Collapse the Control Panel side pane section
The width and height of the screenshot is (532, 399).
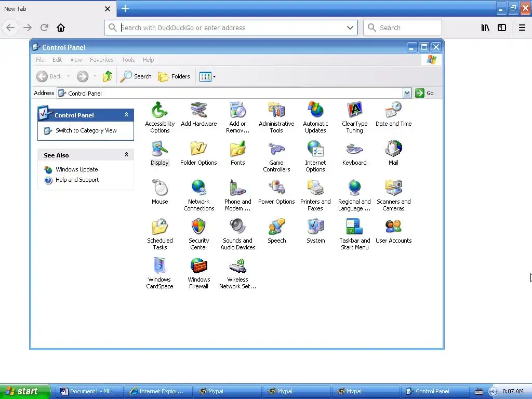point(126,115)
